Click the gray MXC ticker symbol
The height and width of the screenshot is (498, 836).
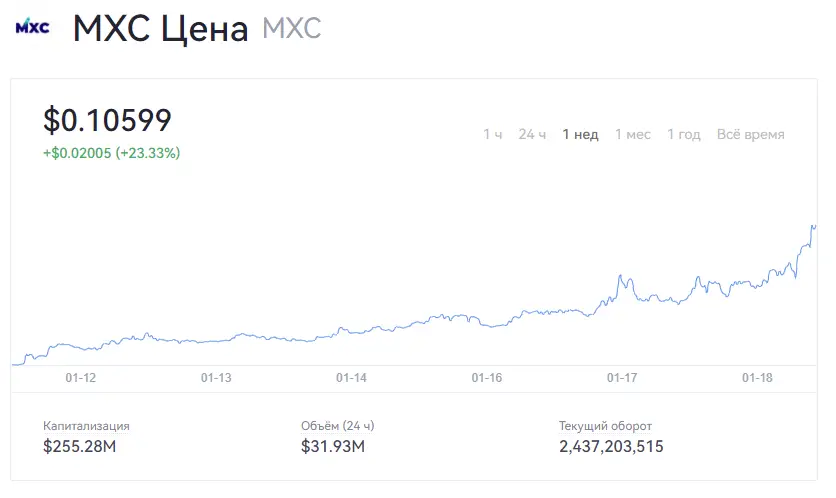[x=292, y=28]
